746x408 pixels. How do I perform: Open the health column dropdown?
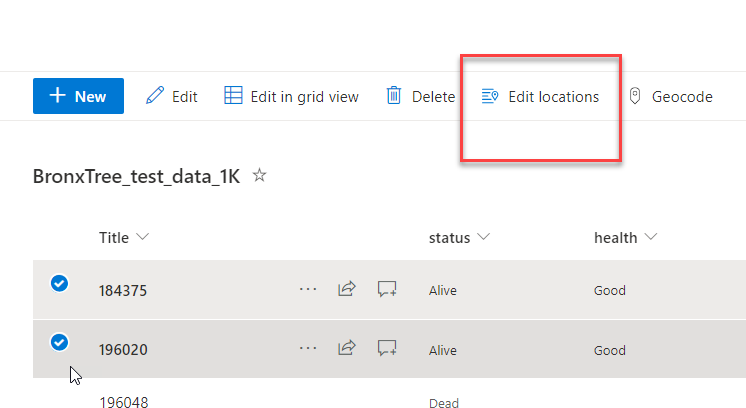pyautogui.click(x=651, y=237)
